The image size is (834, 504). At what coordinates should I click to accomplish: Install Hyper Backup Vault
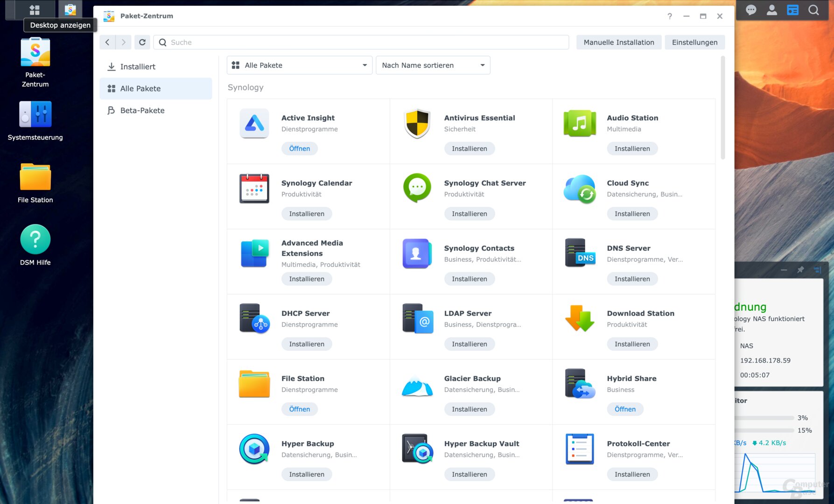point(470,475)
